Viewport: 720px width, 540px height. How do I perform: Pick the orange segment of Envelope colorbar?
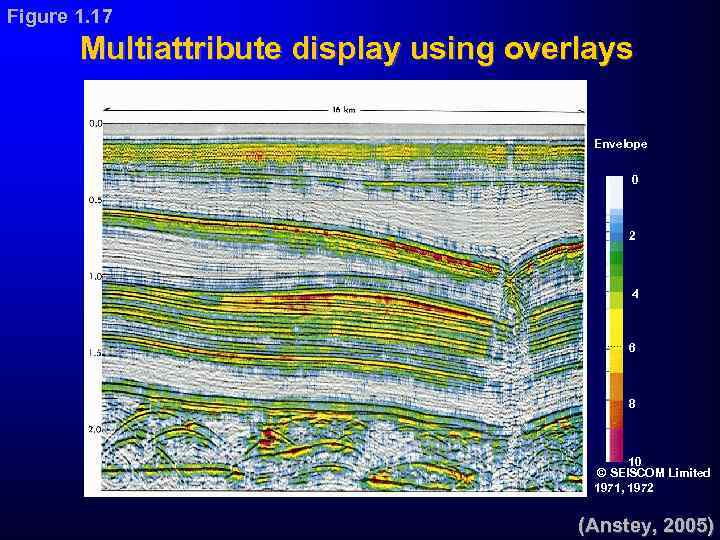pos(614,400)
